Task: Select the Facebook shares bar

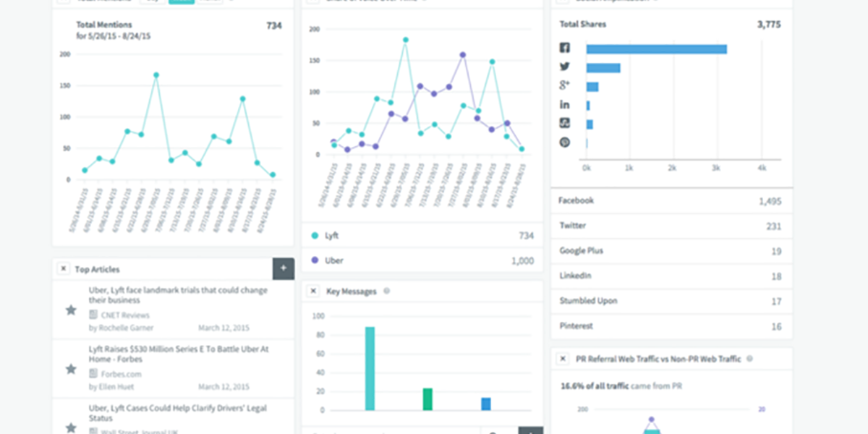Action: (x=657, y=49)
